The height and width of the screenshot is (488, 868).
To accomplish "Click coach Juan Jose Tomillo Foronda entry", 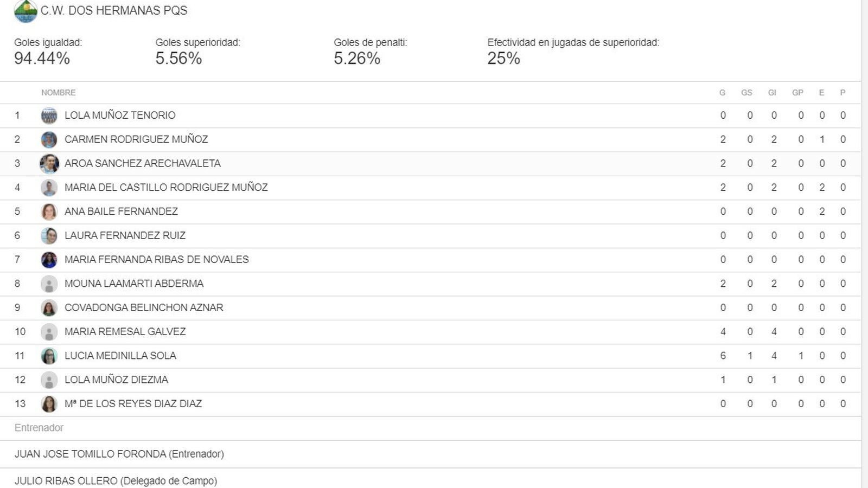I will (119, 454).
